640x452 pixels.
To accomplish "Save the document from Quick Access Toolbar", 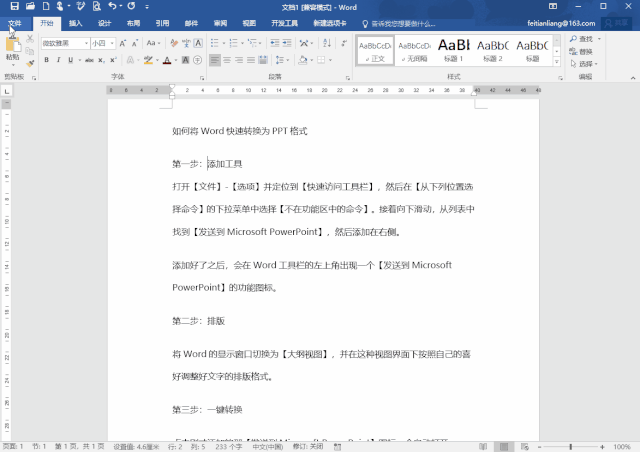I will click(15, 6).
